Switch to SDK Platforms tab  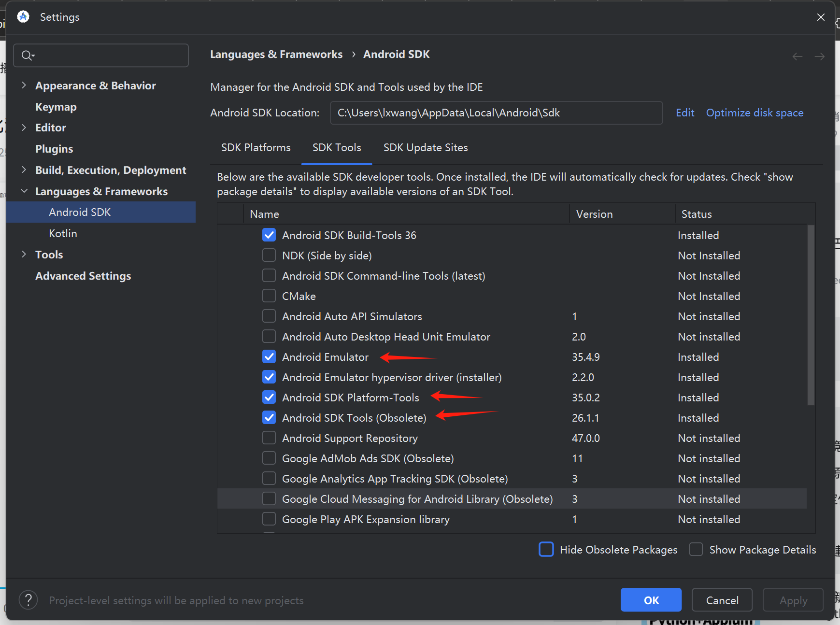pyautogui.click(x=256, y=147)
